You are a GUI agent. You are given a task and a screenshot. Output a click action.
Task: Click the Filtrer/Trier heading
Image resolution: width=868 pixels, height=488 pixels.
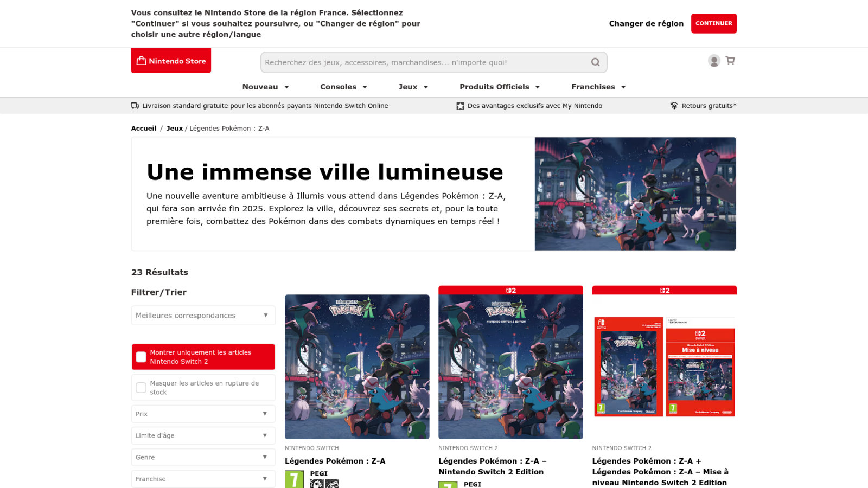coord(159,292)
